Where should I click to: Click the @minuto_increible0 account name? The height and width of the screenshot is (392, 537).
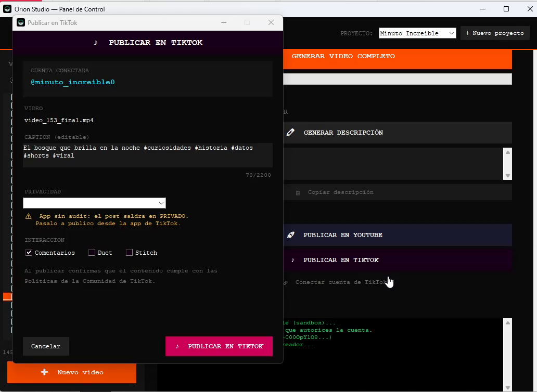73,82
